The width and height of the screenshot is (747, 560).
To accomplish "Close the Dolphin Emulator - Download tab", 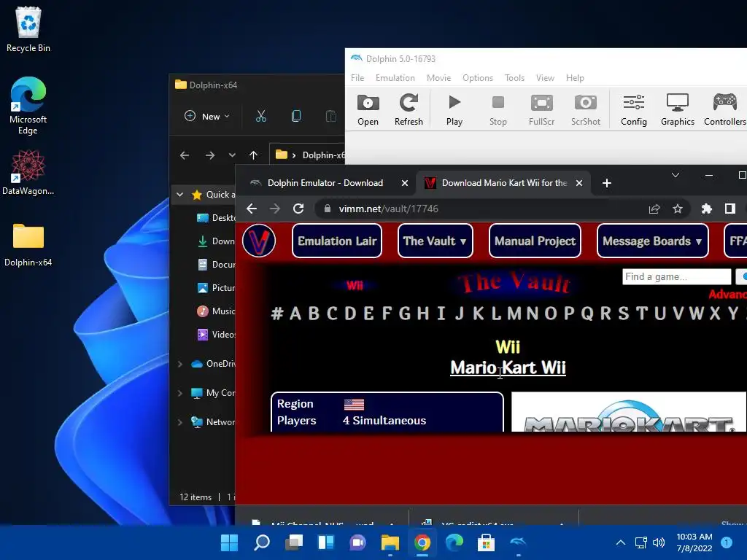I will (404, 183).
